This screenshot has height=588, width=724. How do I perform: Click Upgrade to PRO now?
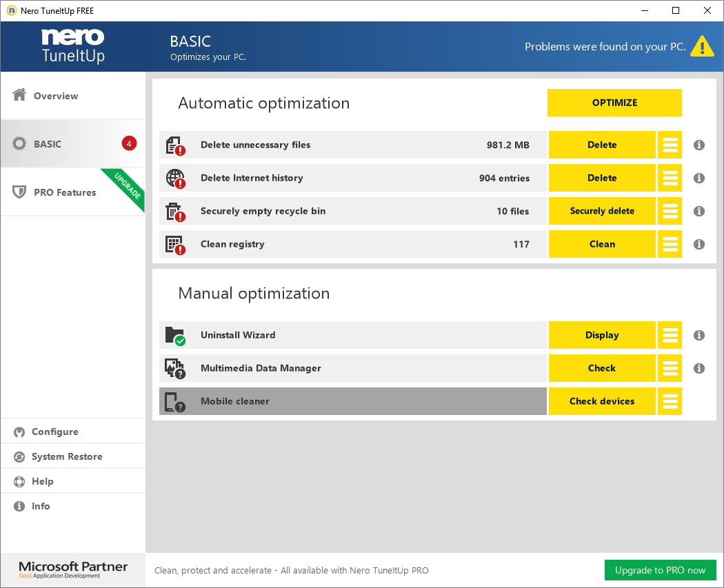[x=661, y=570]
